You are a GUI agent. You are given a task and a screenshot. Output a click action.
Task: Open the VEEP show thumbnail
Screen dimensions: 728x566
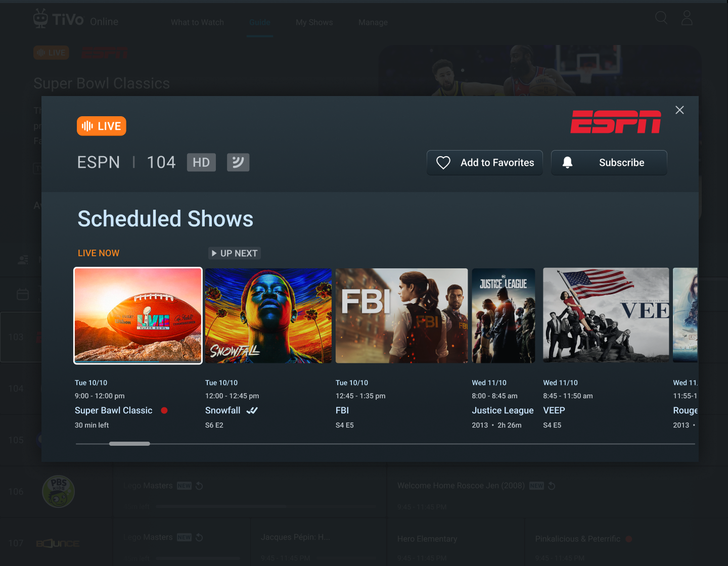click(x=606, y=316)
